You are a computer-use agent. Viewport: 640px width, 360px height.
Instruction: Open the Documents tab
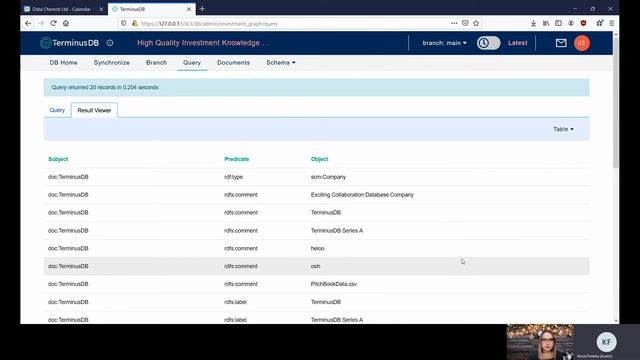click(233, 62)
